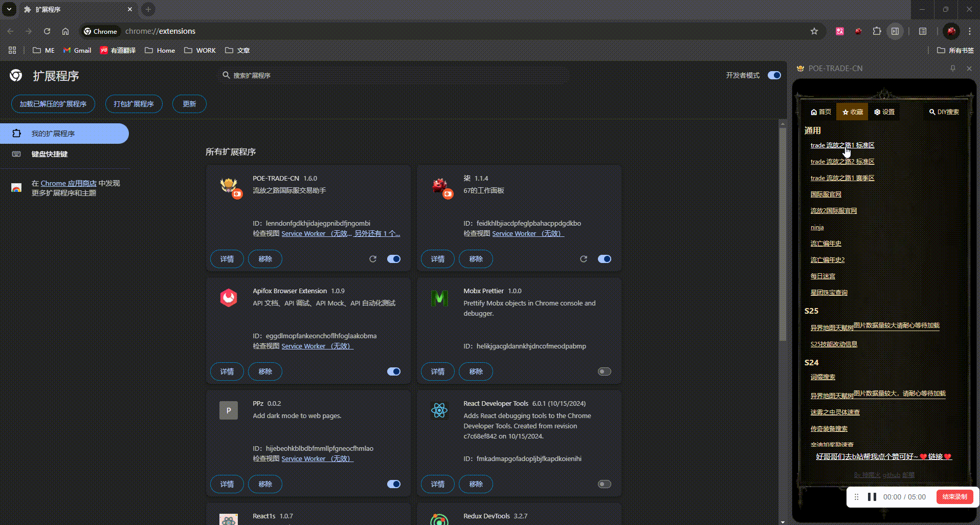The image size is (980, 525).
Task: Click 打包扩展程序 button
Action: pos(134,104)
